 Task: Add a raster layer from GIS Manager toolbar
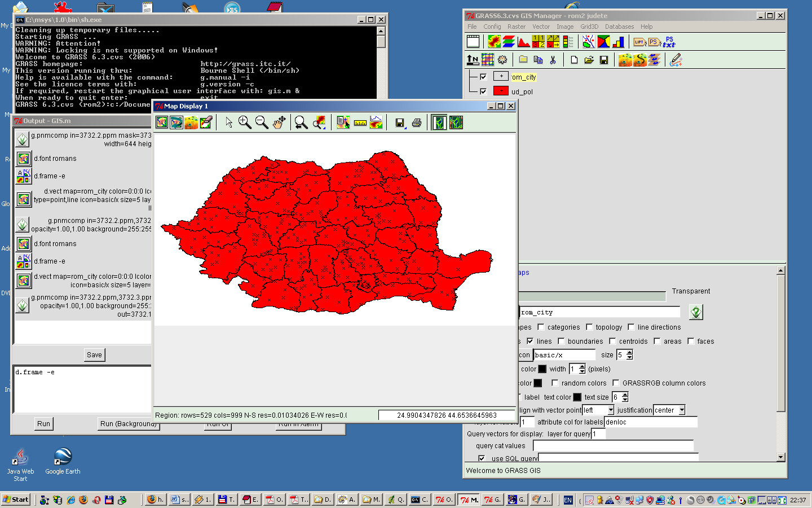(x=494, y=42)
